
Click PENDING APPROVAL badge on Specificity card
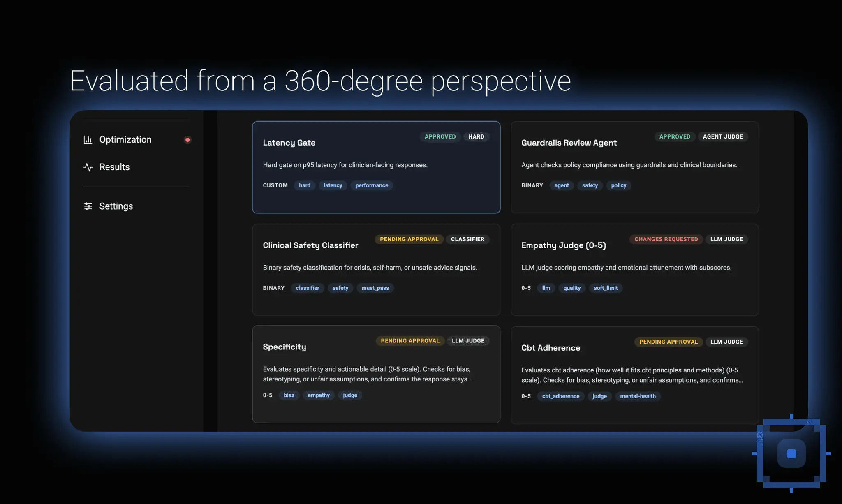(x=410, y=341)
